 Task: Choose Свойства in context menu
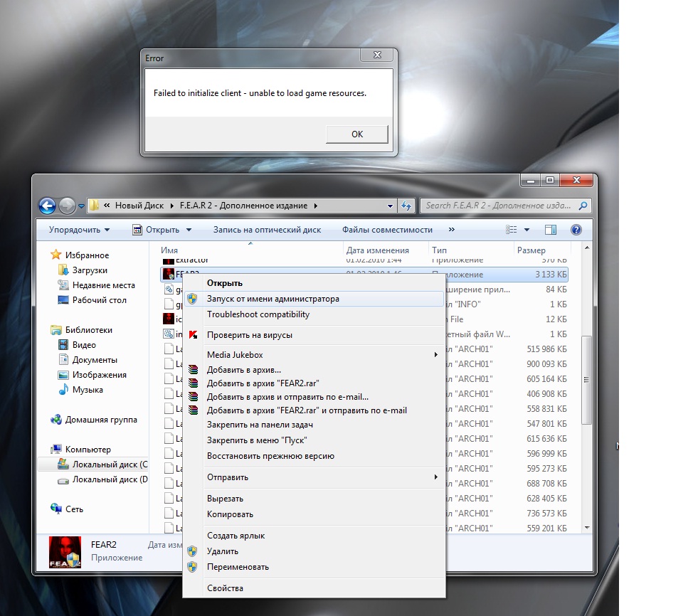pyautogui.click(x=314, y=588)
